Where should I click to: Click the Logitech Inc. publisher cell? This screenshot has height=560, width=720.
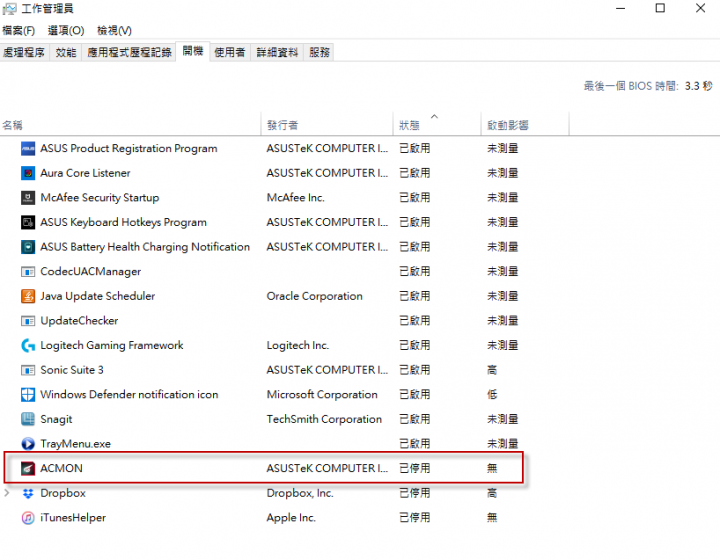coord(298,345)
